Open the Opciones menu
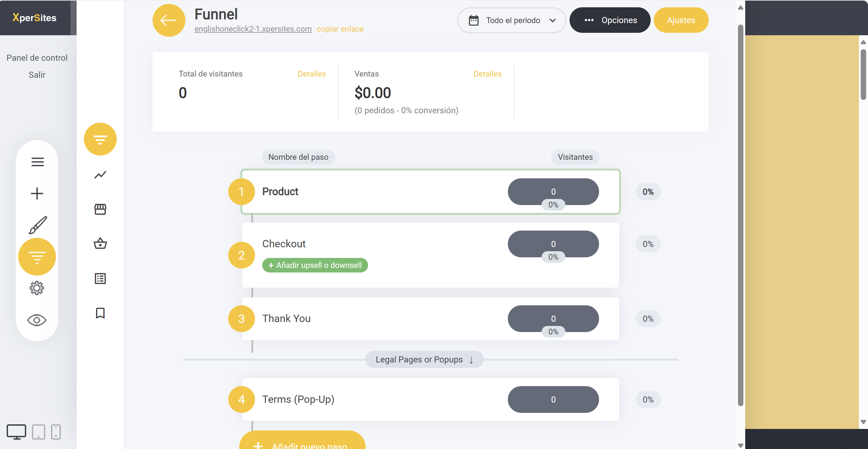The image size is (868, 449). (x=610, y=20)
